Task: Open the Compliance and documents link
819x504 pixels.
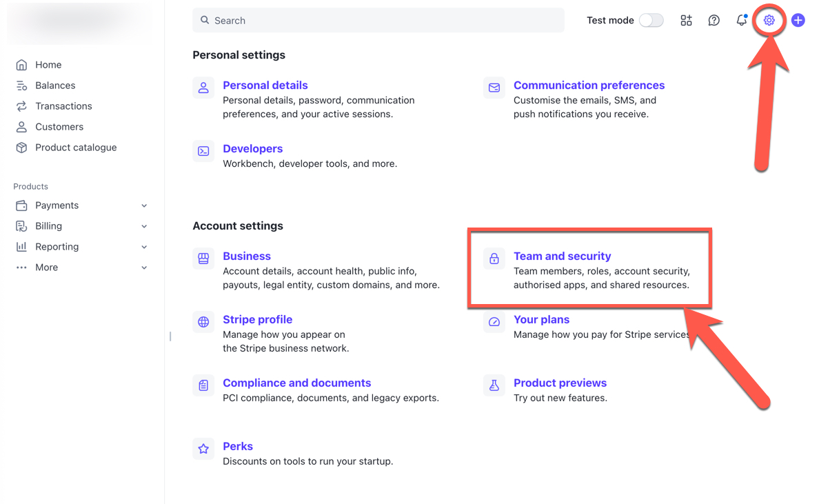Action: [297, 383]
